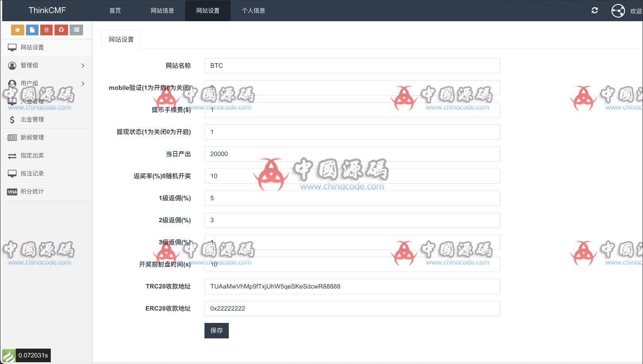The width and height of the screenshot is (643, 364).
Task: Expand the 用户组 submenu chevron
Action: pyautogui.click(x=83, y=83)
